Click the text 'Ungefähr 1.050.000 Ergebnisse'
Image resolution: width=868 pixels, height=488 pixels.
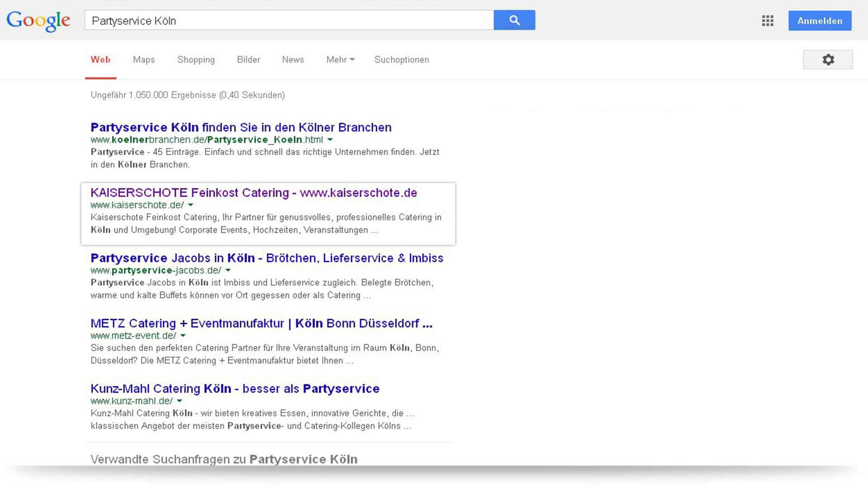[x=153, y=95]
